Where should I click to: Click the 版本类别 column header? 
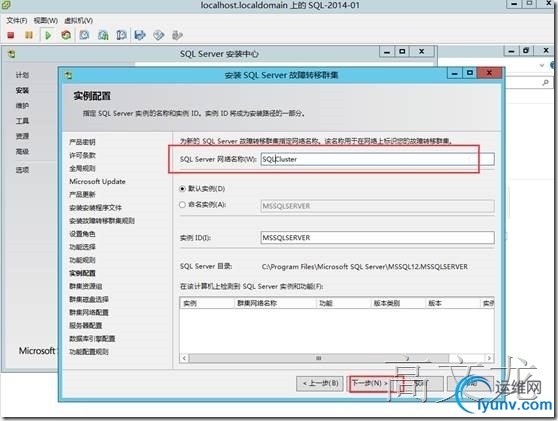point(398,303)
